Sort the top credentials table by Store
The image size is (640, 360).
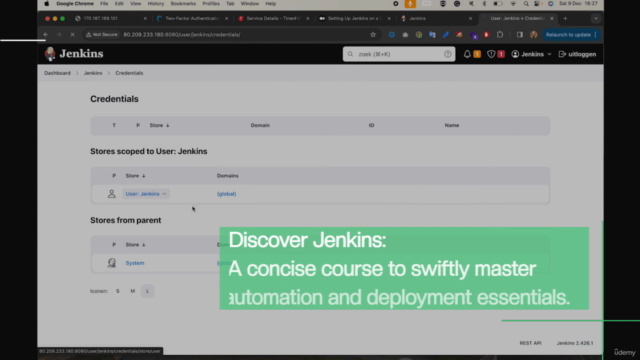(x=159, y=125)
